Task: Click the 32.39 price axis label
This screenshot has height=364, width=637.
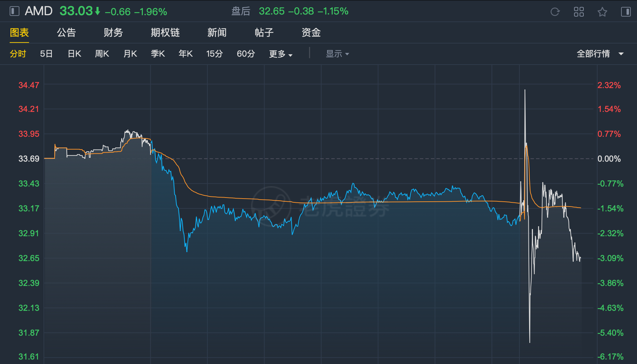Action: pyautogui.click(x=29, y=283)
